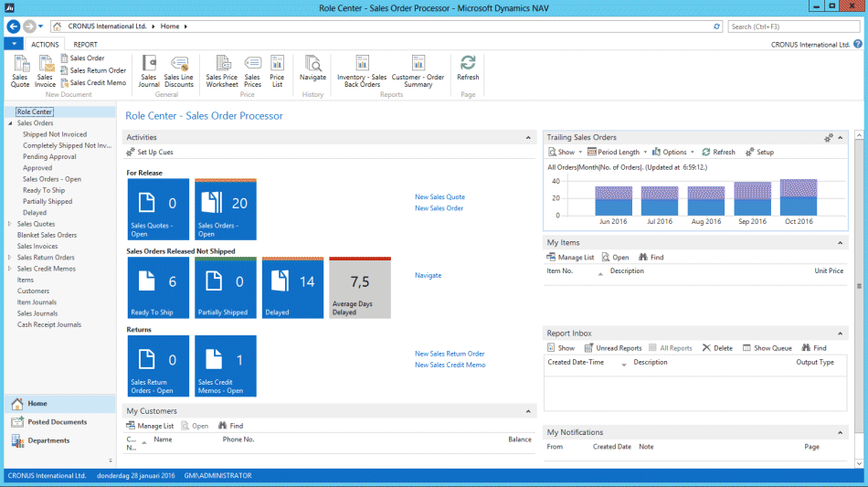This screenshot has width=868, height=487.
Task: Show Unread Reports in Report Inbox
Action: (x=613, y=348)
